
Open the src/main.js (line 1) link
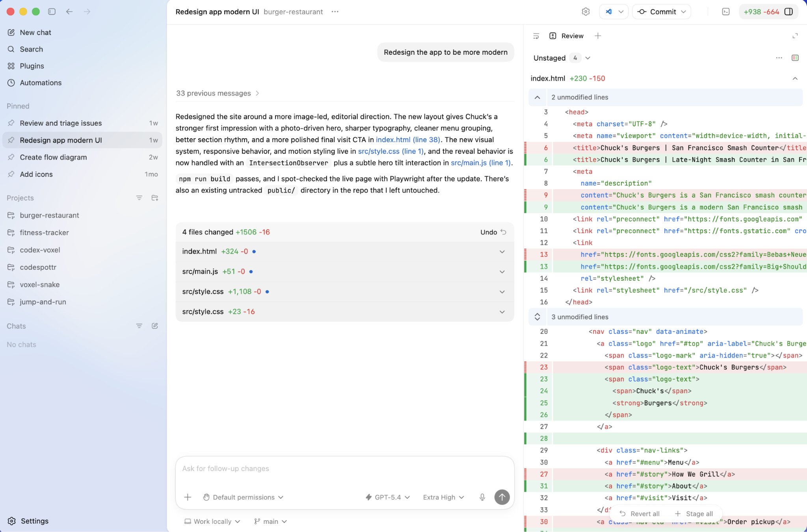(481, 163)
